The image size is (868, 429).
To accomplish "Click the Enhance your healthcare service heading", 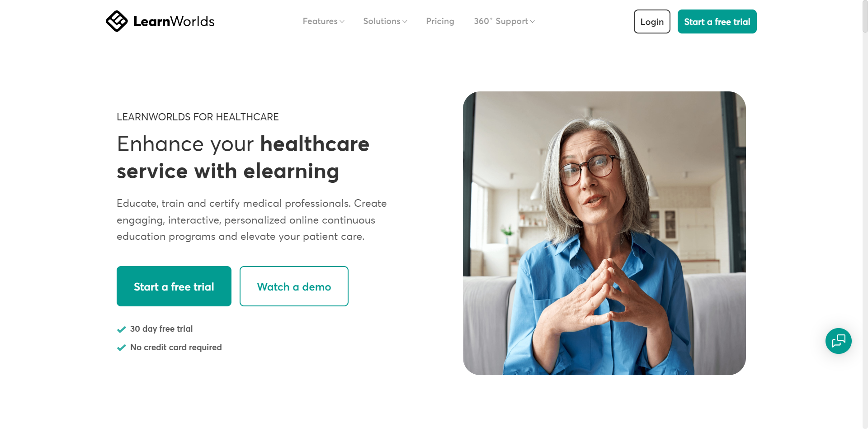I will coord(243,157).
